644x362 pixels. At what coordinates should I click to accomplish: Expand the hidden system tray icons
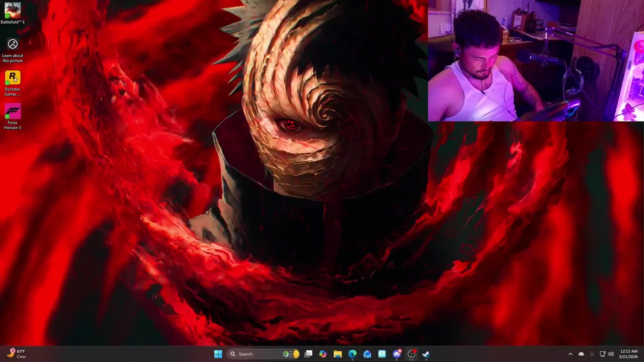pyautogui.click(x=570, y=354)
